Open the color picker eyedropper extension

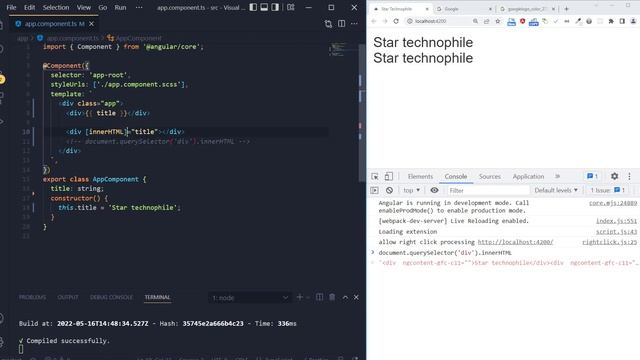578,21
